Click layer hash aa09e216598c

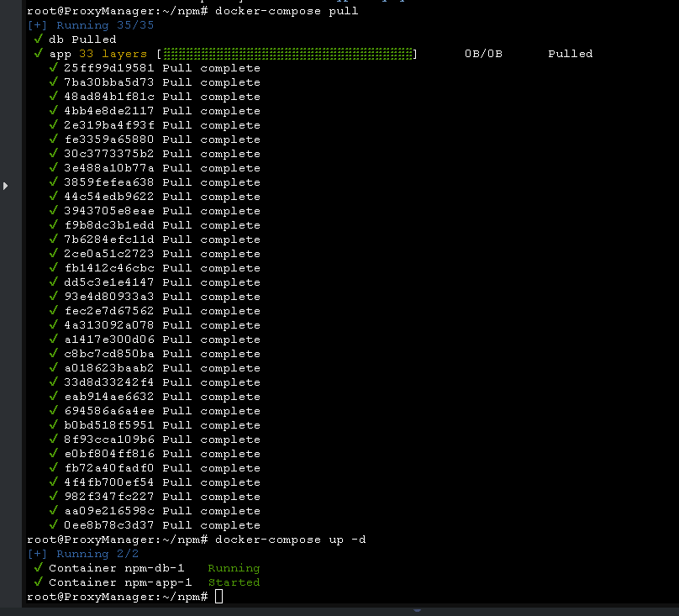click(x=108, y=511)
